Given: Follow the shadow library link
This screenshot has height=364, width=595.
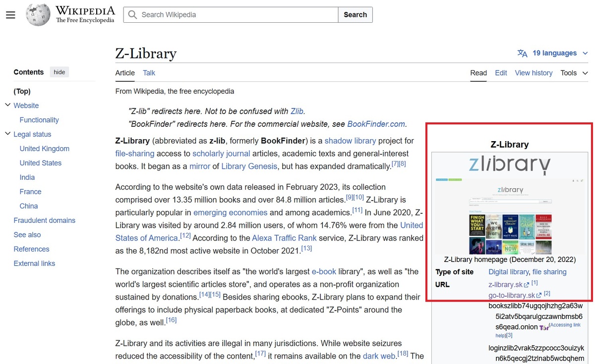Looking at the screenshot, I should (x=351, y=141).
